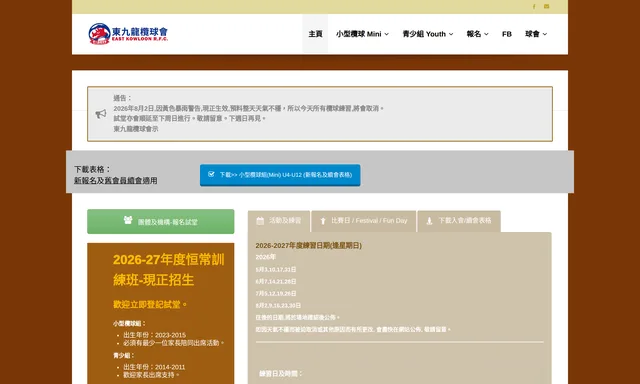Click the 出生年份：2014-2011 list item
This screenshot has width=640, height=384.
[154, 367]
